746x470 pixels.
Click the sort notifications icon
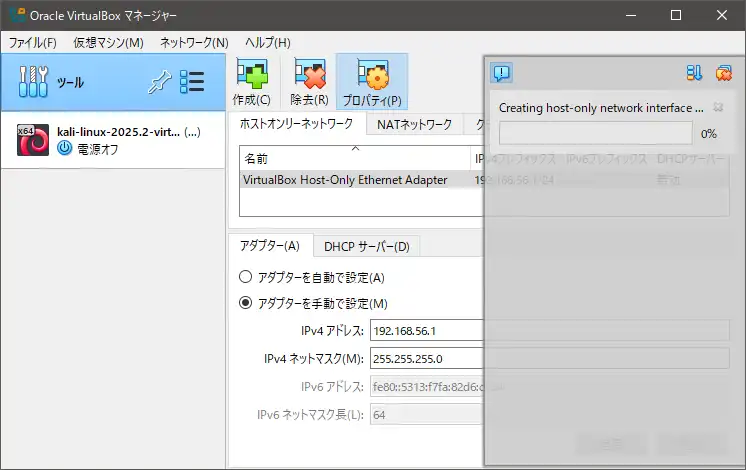point(694,73)
